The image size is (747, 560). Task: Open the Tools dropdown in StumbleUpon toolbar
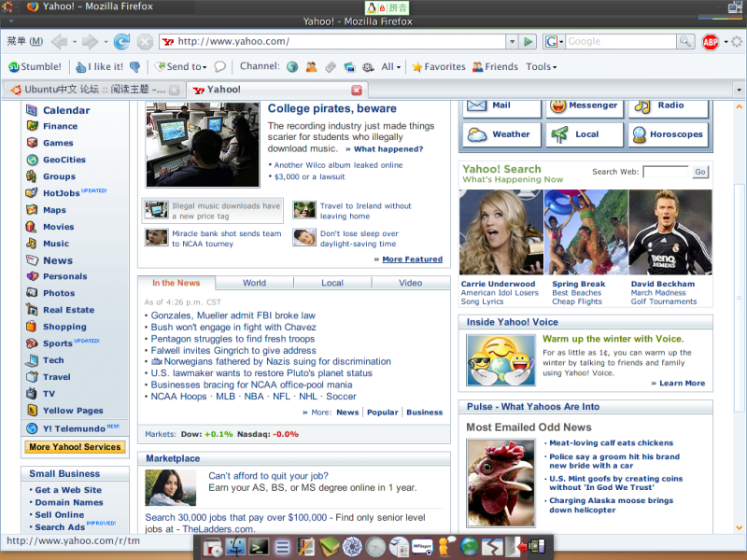[542, 66]
